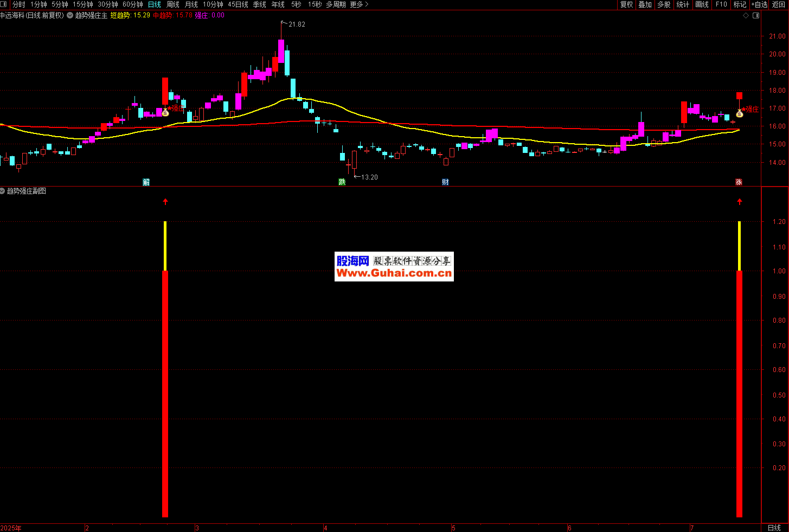The image size is (789, 532).
Task: Click the 中远海科(日线.前复权) stock title
Action: click(x=32, y=15)
